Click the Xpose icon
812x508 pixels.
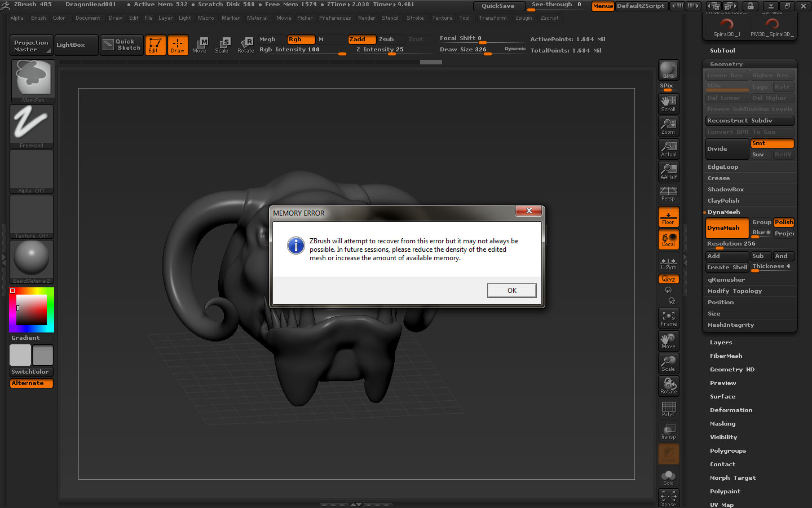point(668,498)
